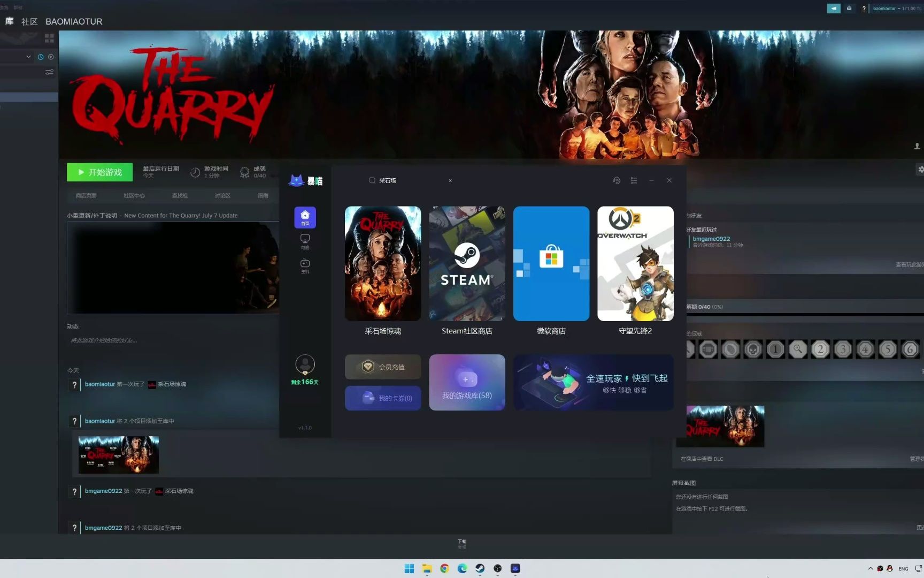The image size is (924, 578).
Task: Open the 下载 downloads bar at Steam bottom
Action: coord(462,544)
